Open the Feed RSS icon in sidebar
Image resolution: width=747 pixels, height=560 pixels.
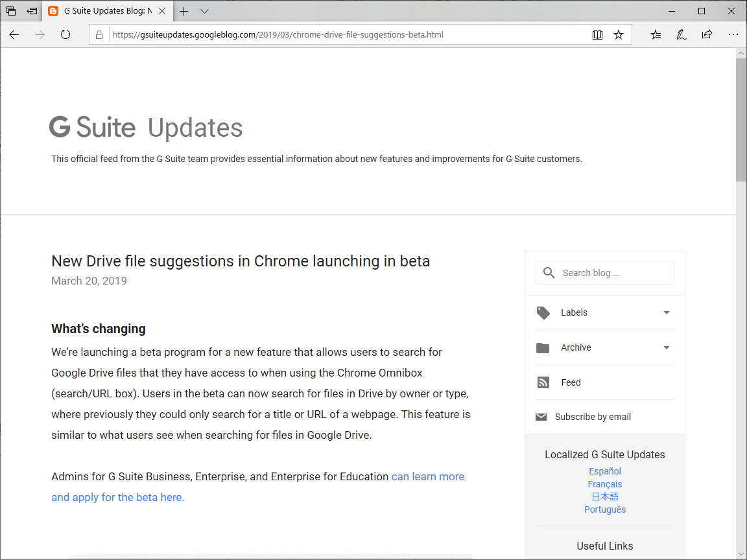pos(543,382)
